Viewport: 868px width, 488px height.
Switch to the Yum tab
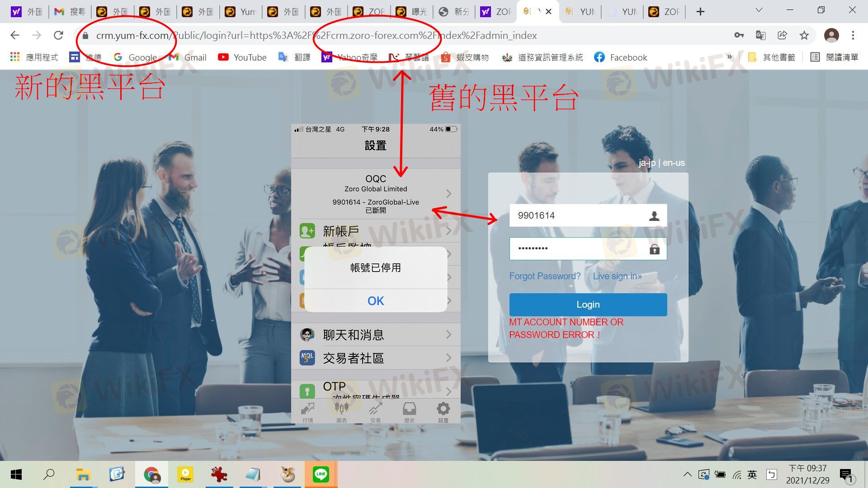(x=241, y=12)
